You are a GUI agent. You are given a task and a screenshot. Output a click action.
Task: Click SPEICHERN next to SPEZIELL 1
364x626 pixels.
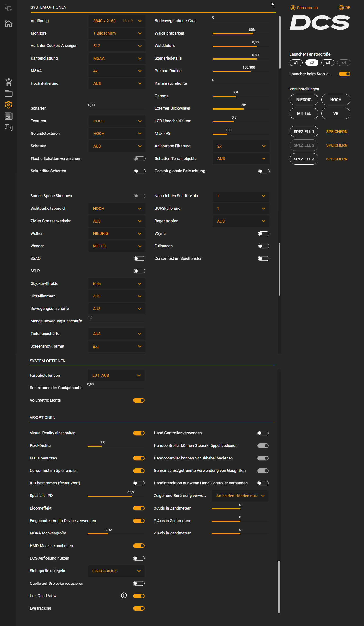(337, 132)
